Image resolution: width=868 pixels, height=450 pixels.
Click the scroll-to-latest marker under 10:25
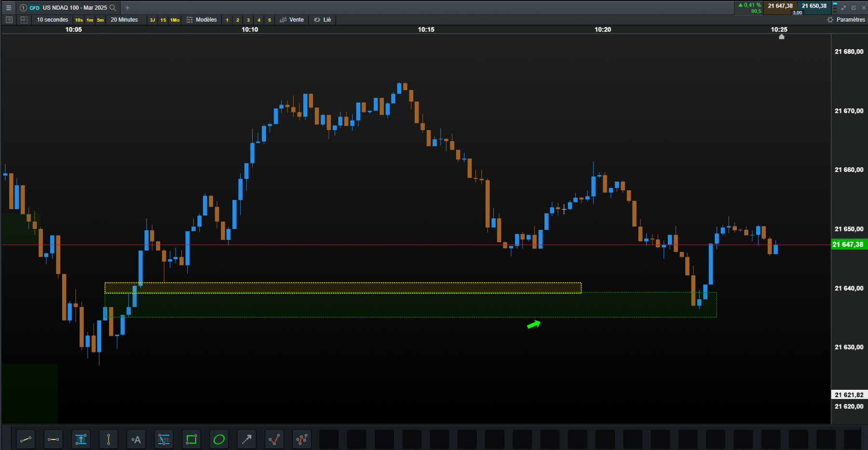(x=782, y=37)
